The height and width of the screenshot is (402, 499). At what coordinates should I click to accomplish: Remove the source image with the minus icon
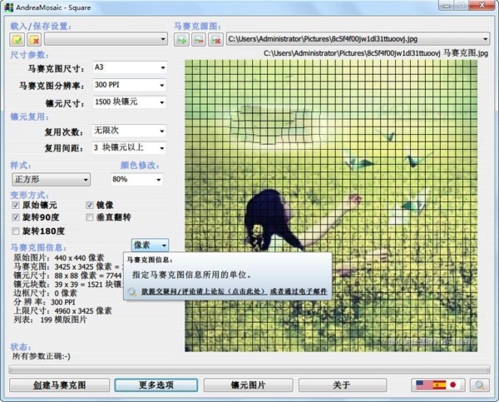coord(199,40)
